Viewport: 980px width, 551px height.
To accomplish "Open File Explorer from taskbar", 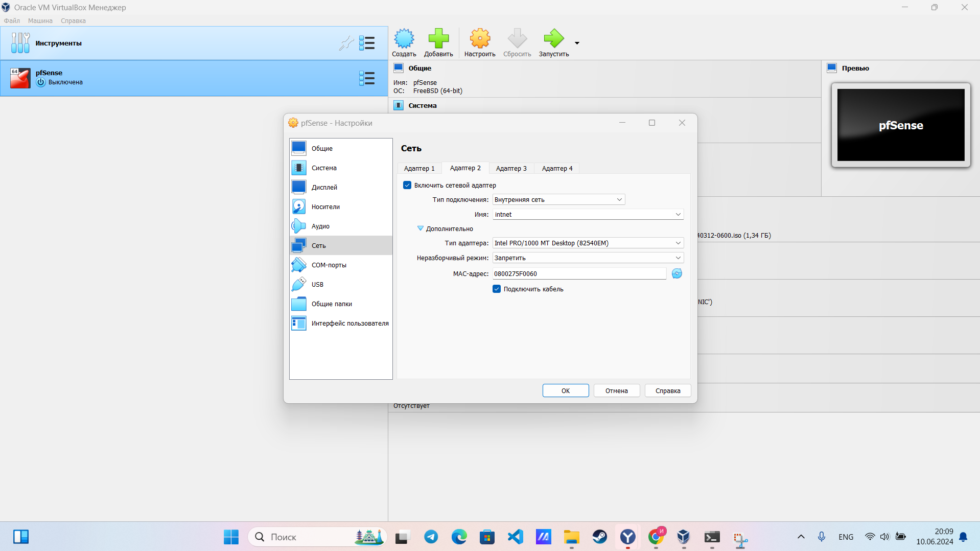I will pos(571,537).
